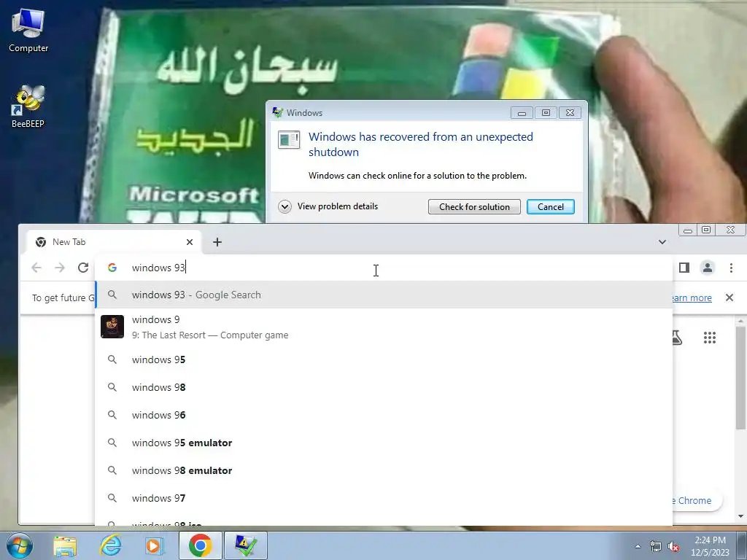Open the clock showing 2:24 PM

coord(710,545)
